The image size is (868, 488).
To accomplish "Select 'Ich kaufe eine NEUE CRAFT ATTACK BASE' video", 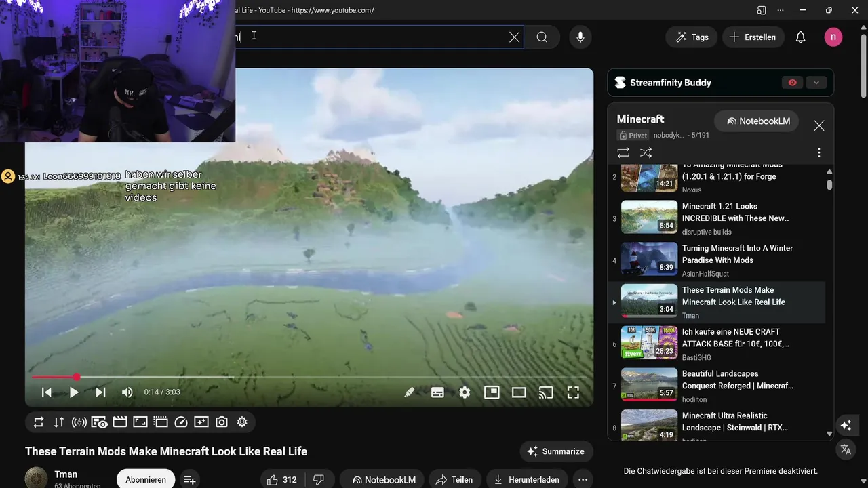I will click(x=716, y=344).
